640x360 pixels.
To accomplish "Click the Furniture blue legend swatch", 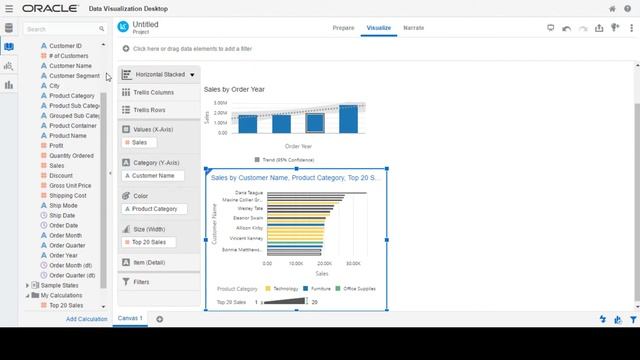I will [306, 289].
